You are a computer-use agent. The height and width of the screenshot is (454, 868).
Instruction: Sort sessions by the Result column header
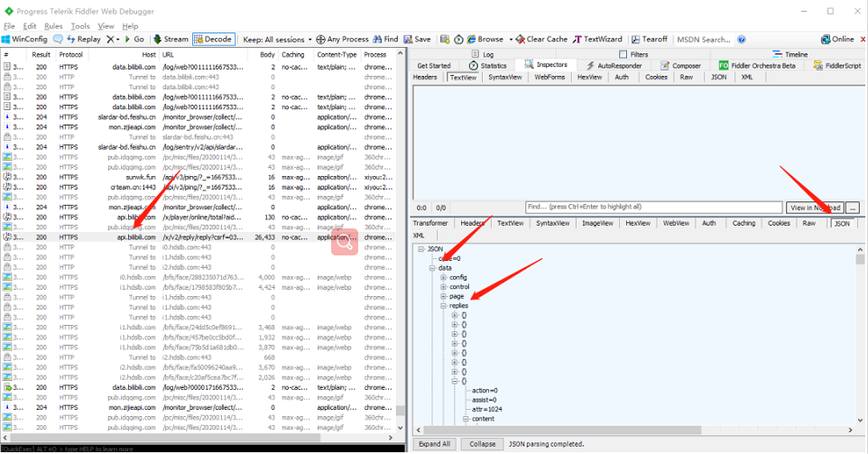(41, 55)
